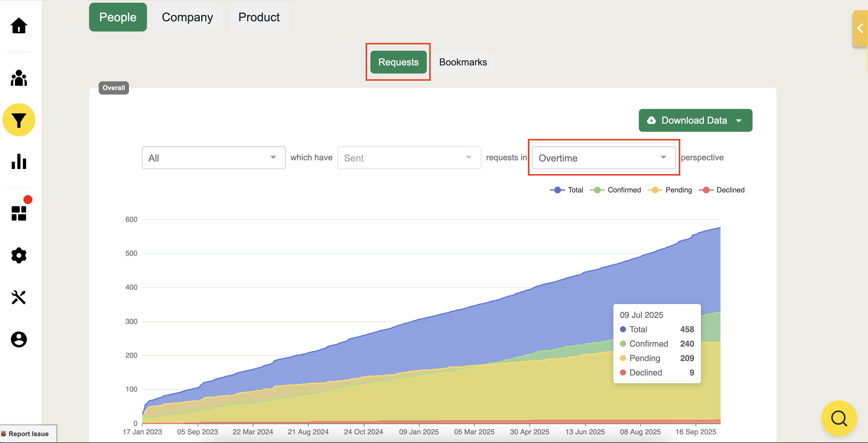Click the Report Issue button

(x=28, y=434)
